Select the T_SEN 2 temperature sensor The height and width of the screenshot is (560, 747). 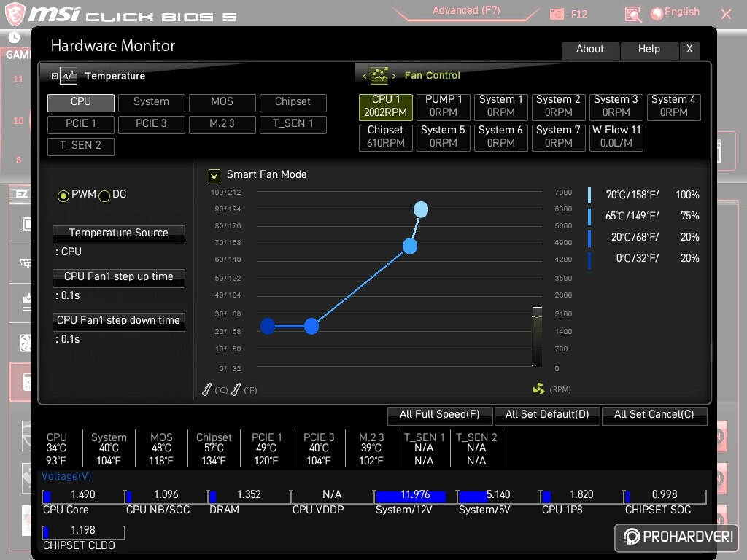tap(81, 146)
